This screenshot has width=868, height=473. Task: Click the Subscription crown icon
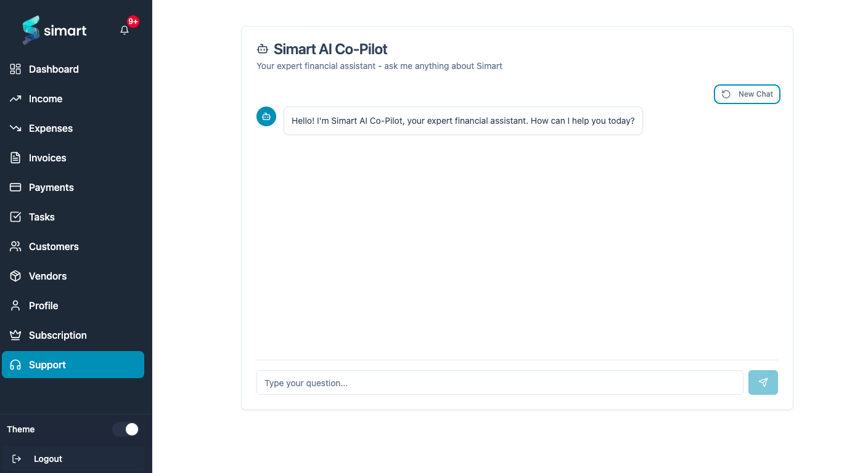click(x=15, y=335)
